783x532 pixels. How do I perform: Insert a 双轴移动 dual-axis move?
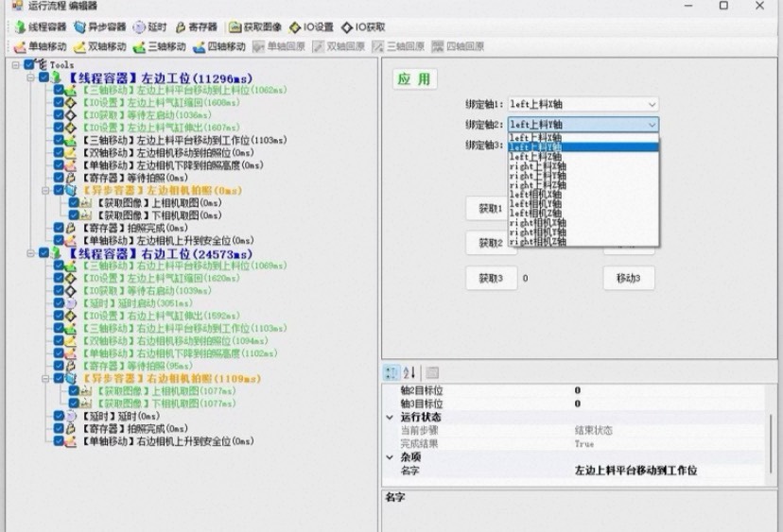[x=100, y=46]
